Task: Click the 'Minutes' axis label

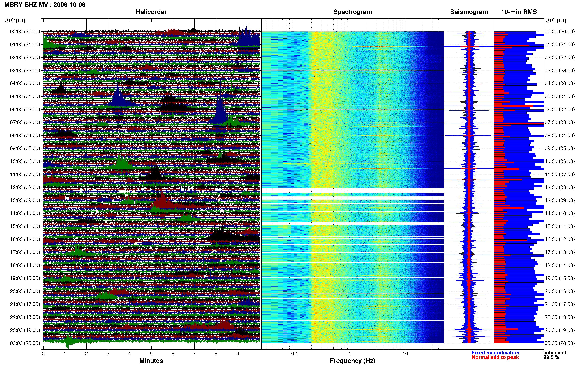Action: click(x=151, y=360)
